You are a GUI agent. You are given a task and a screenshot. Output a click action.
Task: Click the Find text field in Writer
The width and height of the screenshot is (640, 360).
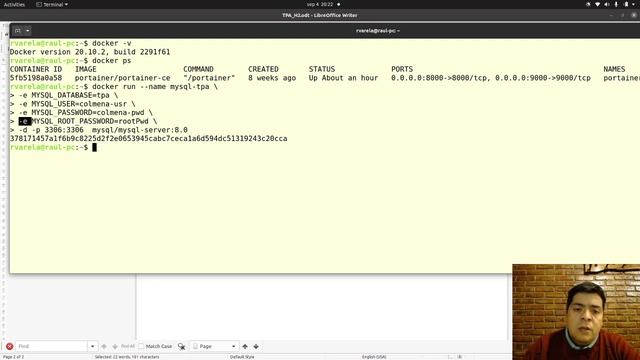point(51,346)
